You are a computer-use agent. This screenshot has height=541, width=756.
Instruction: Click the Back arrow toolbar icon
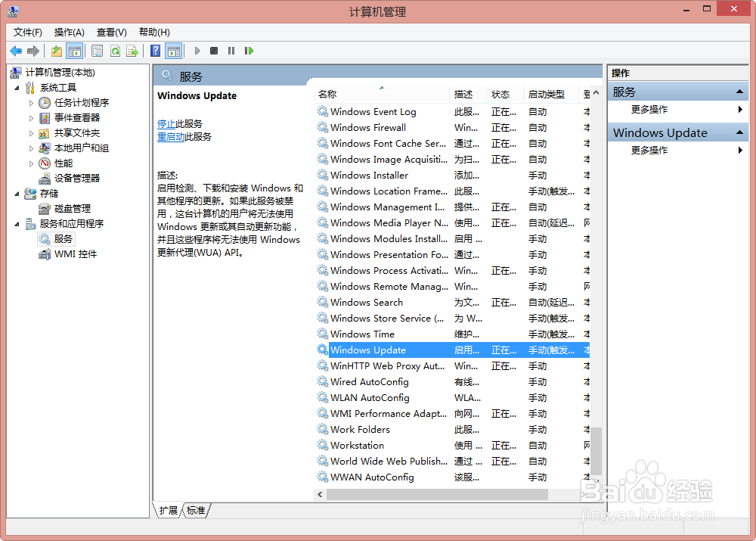point(16,51)
